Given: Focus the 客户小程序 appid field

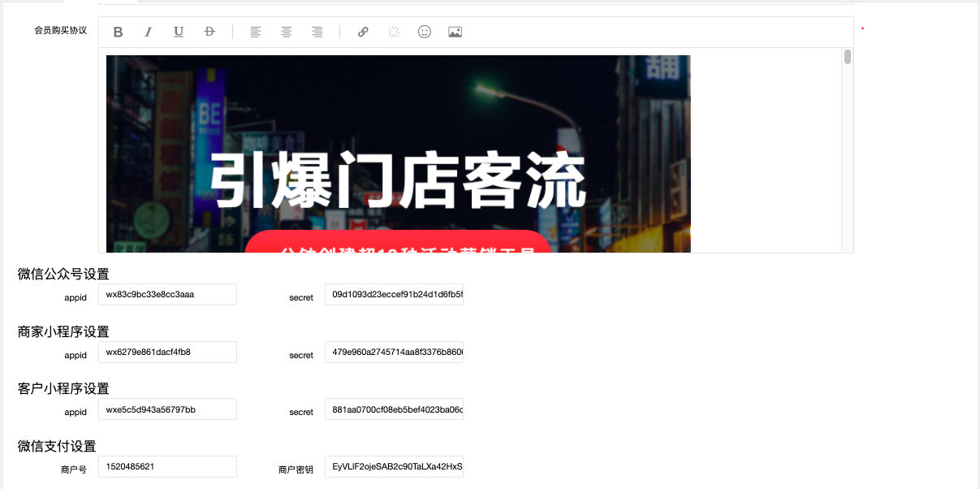Looking at the screenshot, I should click(167, 409).
